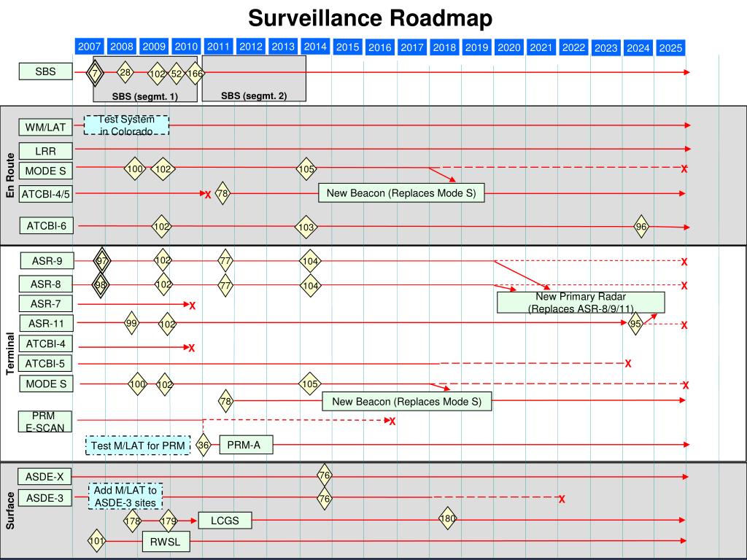Click diamond 98 on ASR-8 line
The width and height of the screenshot is (747, 560).
tap(101, 285)
